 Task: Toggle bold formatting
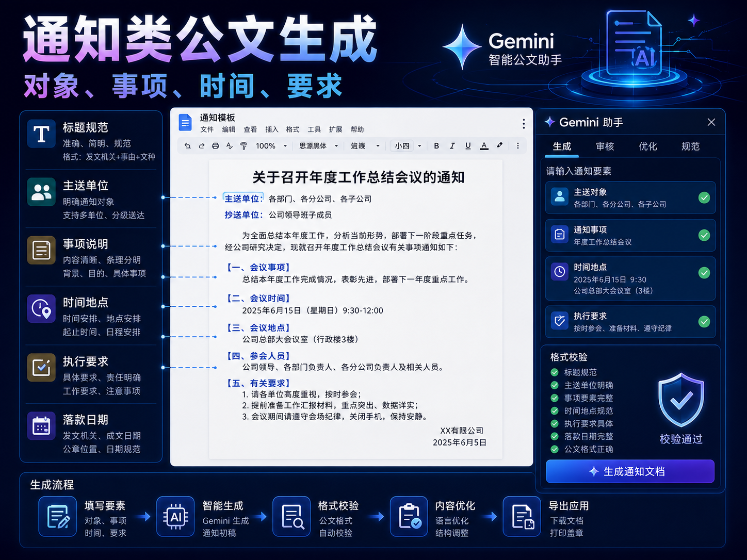tap(436, 146)
